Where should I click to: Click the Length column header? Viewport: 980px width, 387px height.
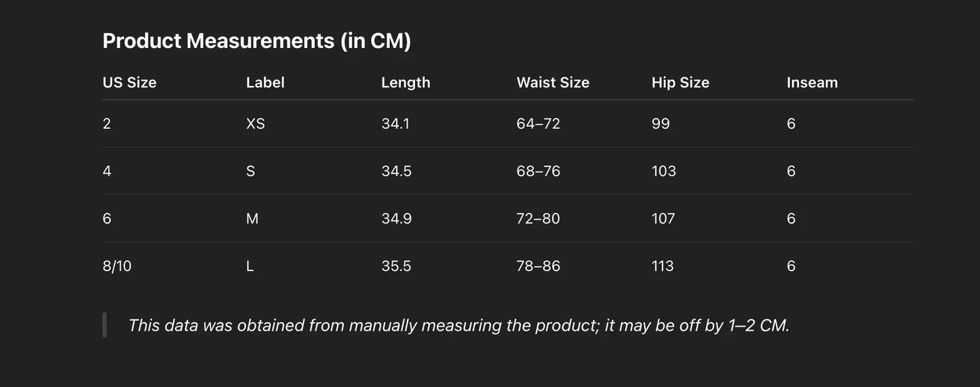tap(406, 83)
